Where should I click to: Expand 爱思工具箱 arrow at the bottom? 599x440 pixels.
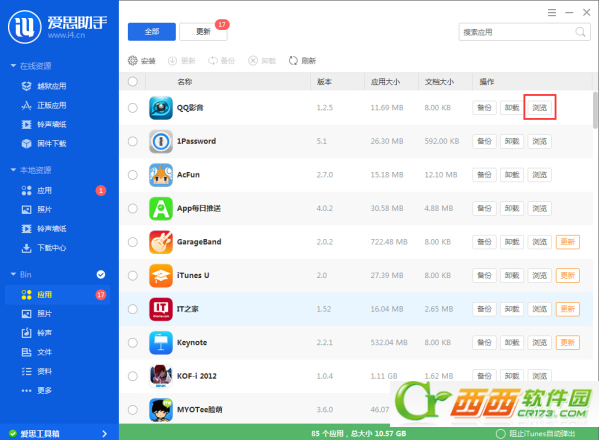tap(105, 434)
